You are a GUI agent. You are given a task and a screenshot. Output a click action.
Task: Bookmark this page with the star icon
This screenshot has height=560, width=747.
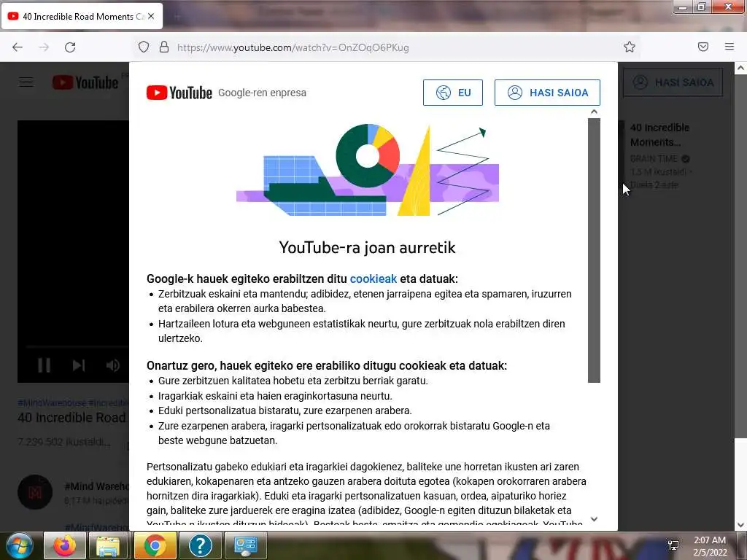(x=630, y=47)
